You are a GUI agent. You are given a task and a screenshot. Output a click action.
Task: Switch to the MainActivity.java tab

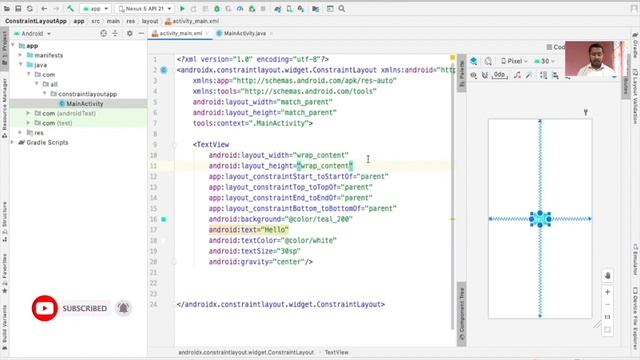click(244, 33)
